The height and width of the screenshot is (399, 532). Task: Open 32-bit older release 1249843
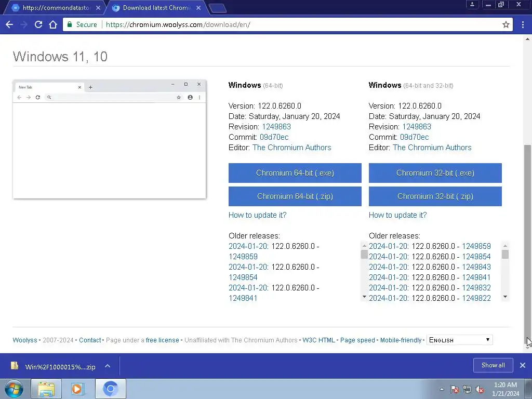pyautogui.click(x=476, y=267)
